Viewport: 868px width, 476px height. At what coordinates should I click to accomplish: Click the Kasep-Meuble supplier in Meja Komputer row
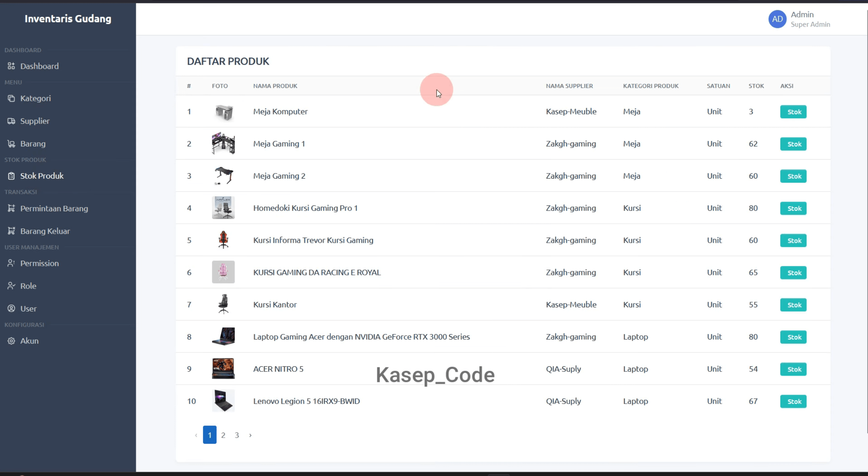571,111
